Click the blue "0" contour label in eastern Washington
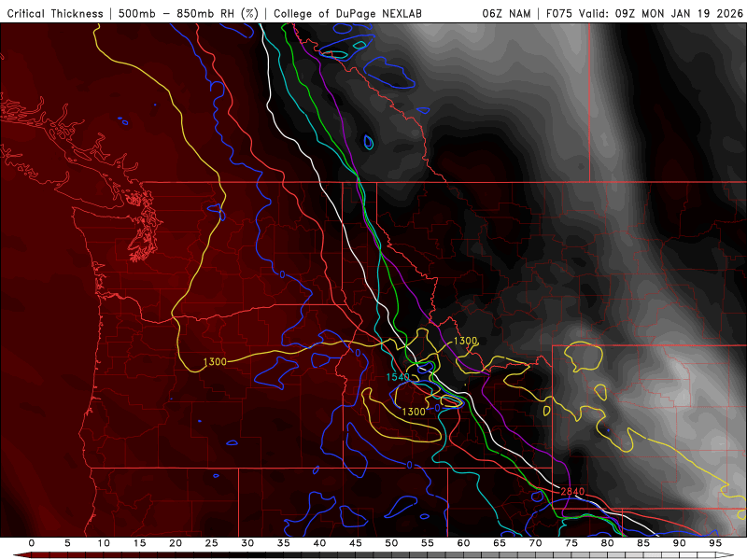This screenshot has height=560, width=747. click(283, 274)
